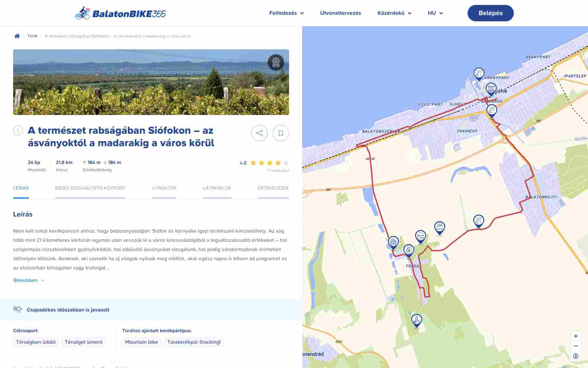Open the HU language selector
This screenshot has width=588, height=368.
coord(435,13)
